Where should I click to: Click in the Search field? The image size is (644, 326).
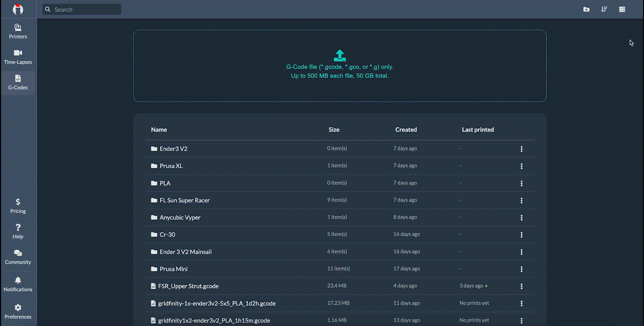(x=82, y=9)
